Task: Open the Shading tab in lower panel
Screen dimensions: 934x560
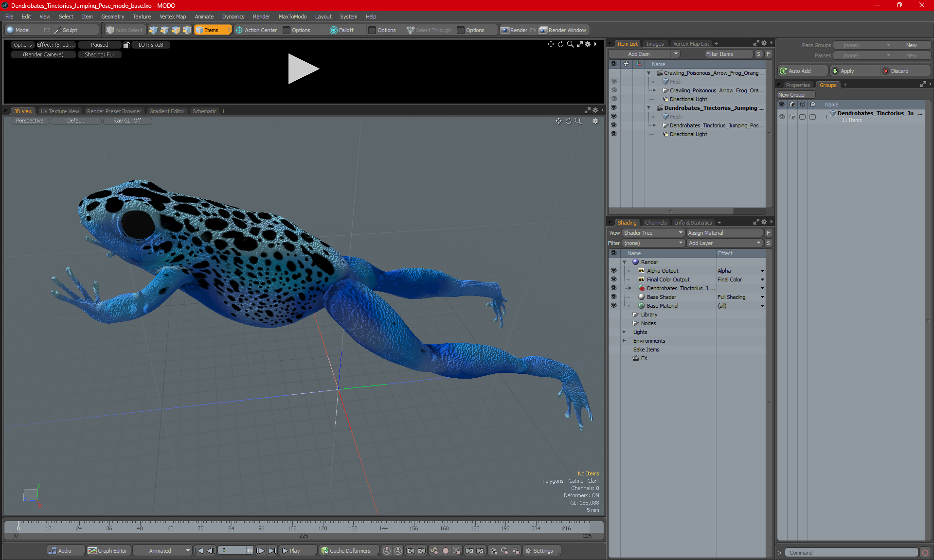Action: point(626,222)
